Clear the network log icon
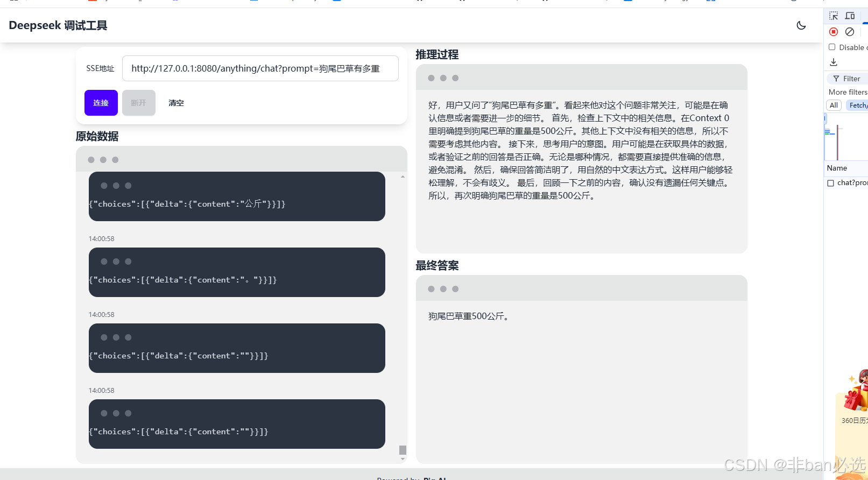Viewport: 868px width, 480px height. (850, 32)
